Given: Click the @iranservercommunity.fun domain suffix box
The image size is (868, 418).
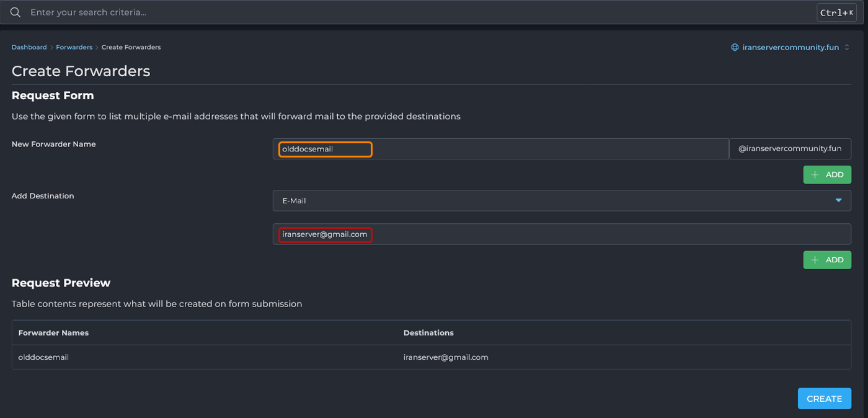Looking at the screenshot, I should click(x=790, y=149).
